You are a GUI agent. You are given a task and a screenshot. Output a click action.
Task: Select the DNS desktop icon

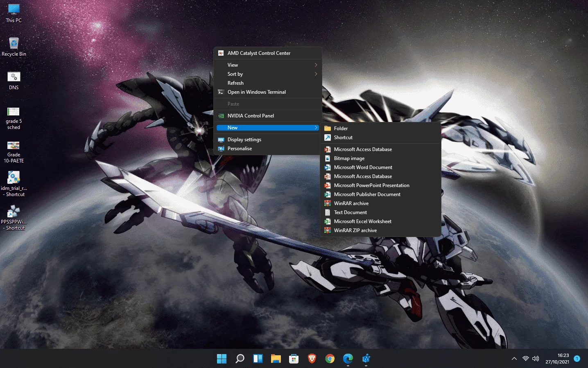[14, 81]
